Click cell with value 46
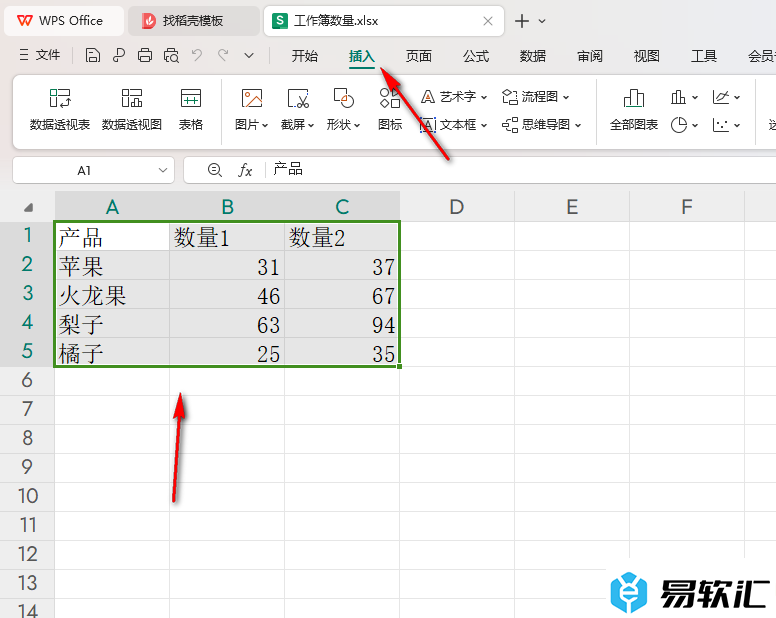Image resolution: width=776 pixels, height=618 pixels. pyautogui.click(x=227, y=295)
